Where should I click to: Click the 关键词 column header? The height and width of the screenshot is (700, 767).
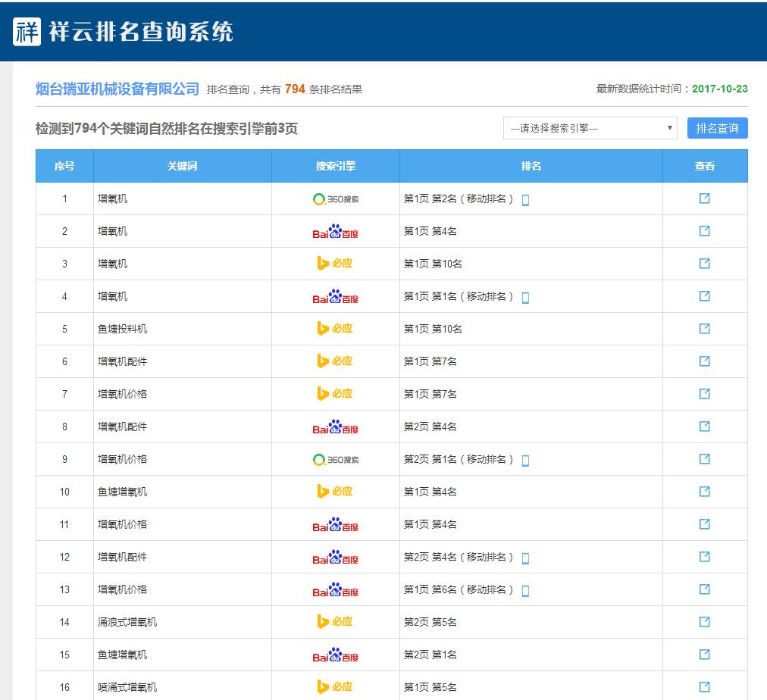tap(183, 166)
